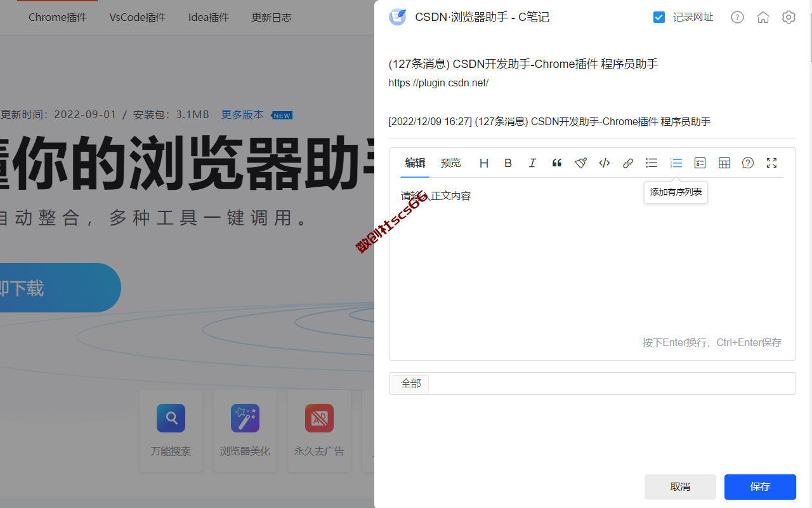
Task: Click the note title text field
Action: (x=523, y=64)
